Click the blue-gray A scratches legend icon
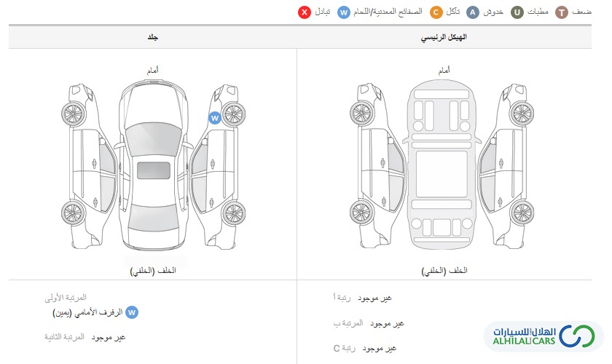Viewport: 612px width, 364px height. coord(473,12)
